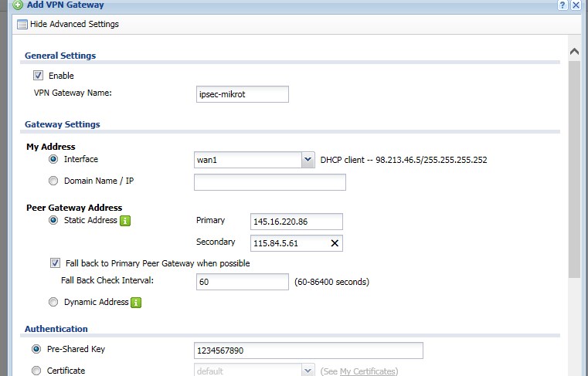Click the scroll up arrow of scrollbar
Image resolution: width=588 pixels, height=376 pixels.
(574, 52)
